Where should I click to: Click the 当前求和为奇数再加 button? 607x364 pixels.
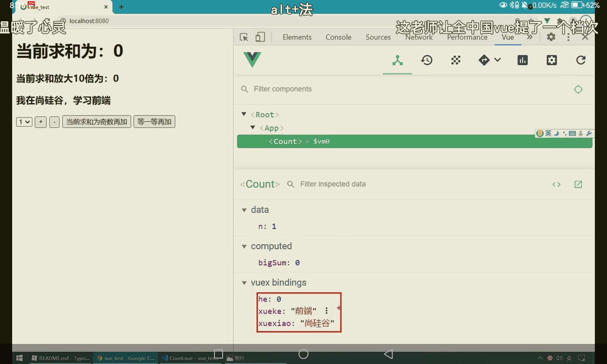pyautogui.click(x=97, y=122)
